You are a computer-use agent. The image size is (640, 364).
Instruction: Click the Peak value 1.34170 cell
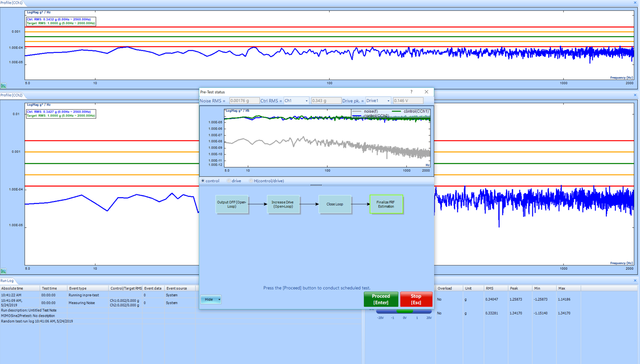[516, 313]
